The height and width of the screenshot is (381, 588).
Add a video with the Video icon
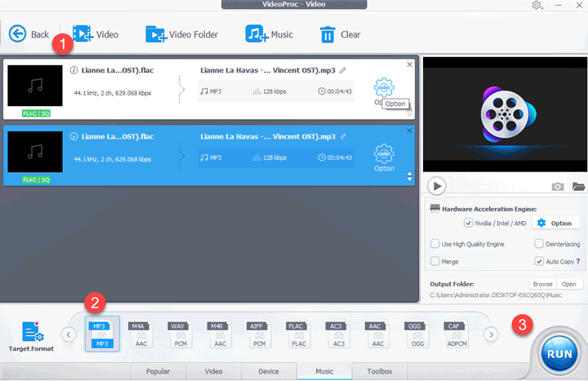(x=82, y=34)
